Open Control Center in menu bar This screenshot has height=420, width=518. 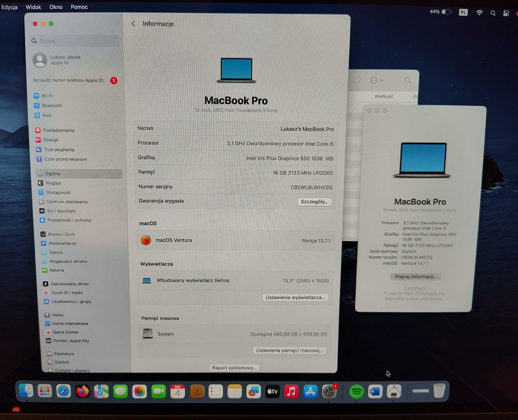506,13
